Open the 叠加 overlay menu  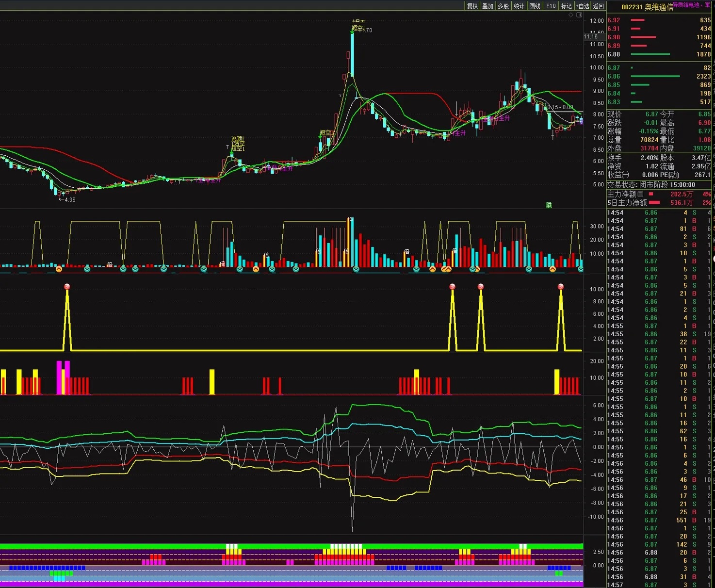coord(487,6)
